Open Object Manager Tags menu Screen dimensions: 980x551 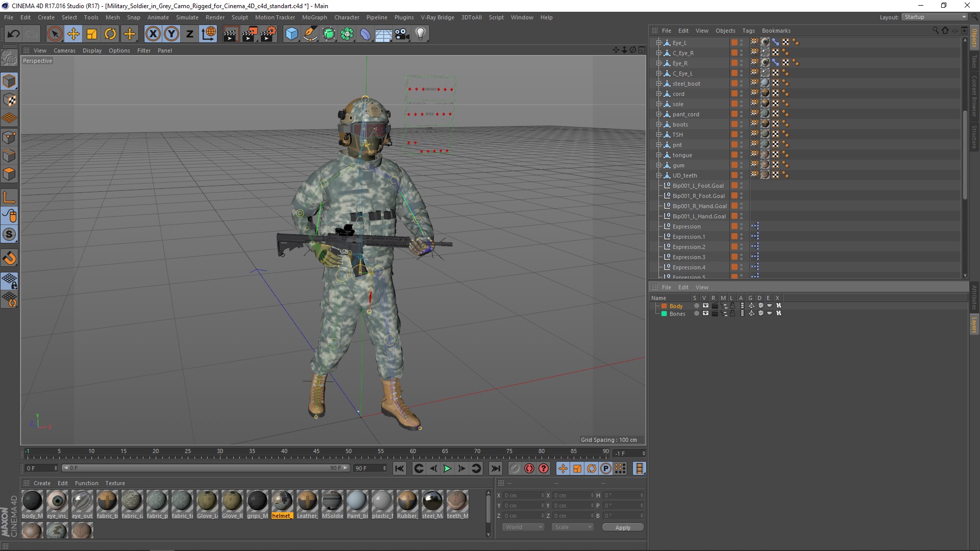tap(748, 31)
